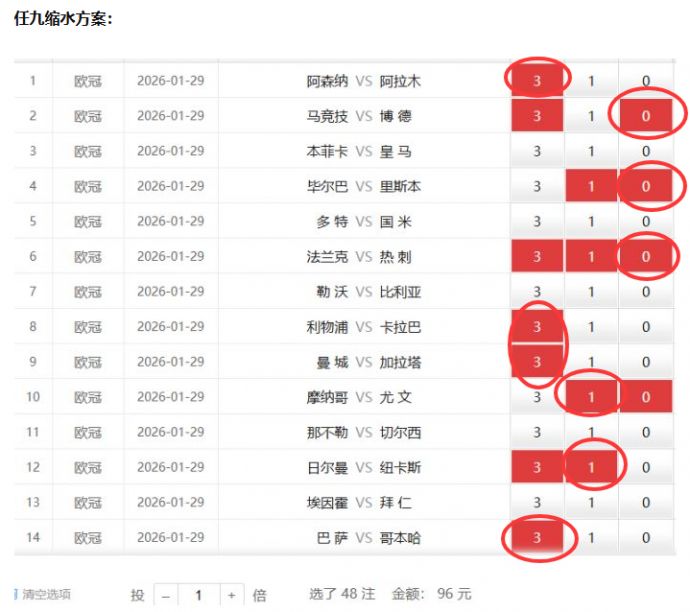Screen dimensions: 690x612
Task: Select draw (1) for 那不勒 VS 切尔西
Action: [591, 432]
